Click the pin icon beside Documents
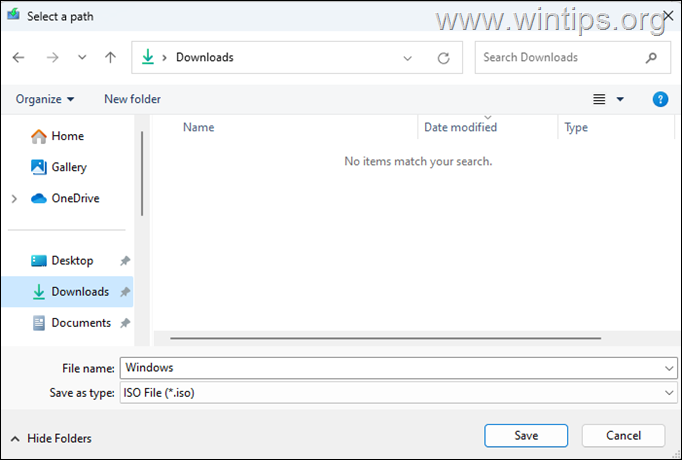This screenshot has width=682, height=460. click(x=125, y=323)
